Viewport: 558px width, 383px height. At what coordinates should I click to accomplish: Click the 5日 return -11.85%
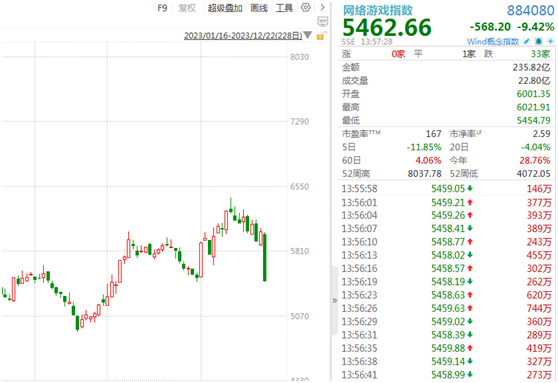(424, 147)
